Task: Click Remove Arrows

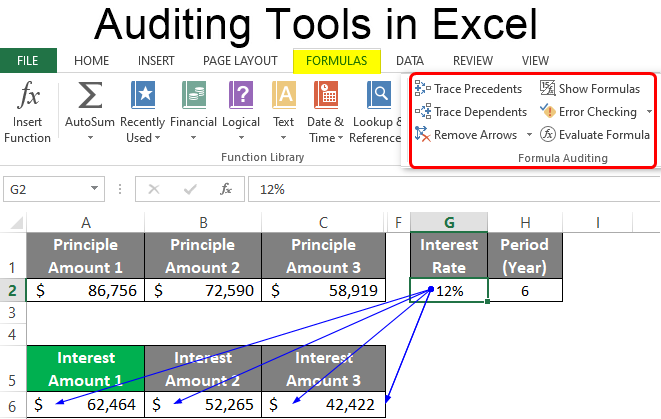Action: click(465, 135)
